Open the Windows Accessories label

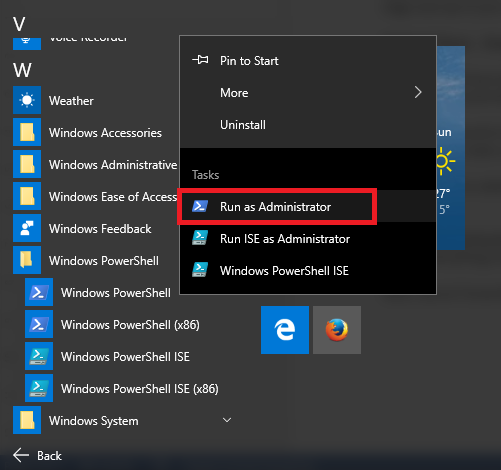[x=105, y=133]
